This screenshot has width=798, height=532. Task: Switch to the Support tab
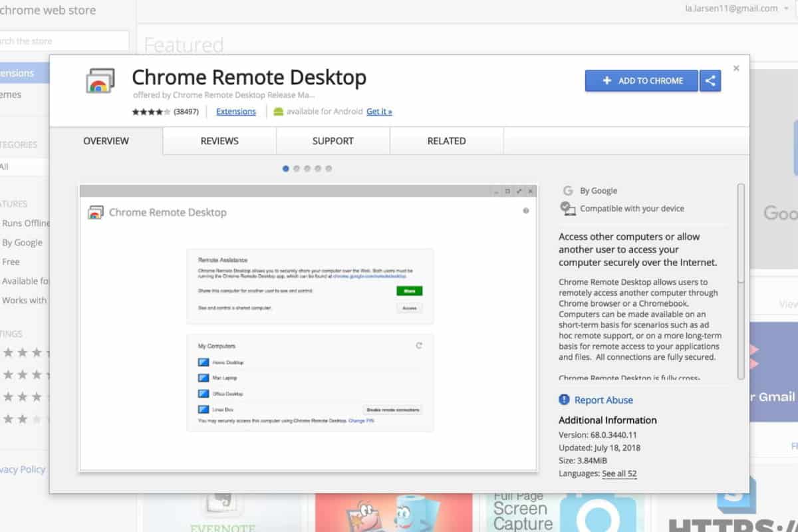333,141
